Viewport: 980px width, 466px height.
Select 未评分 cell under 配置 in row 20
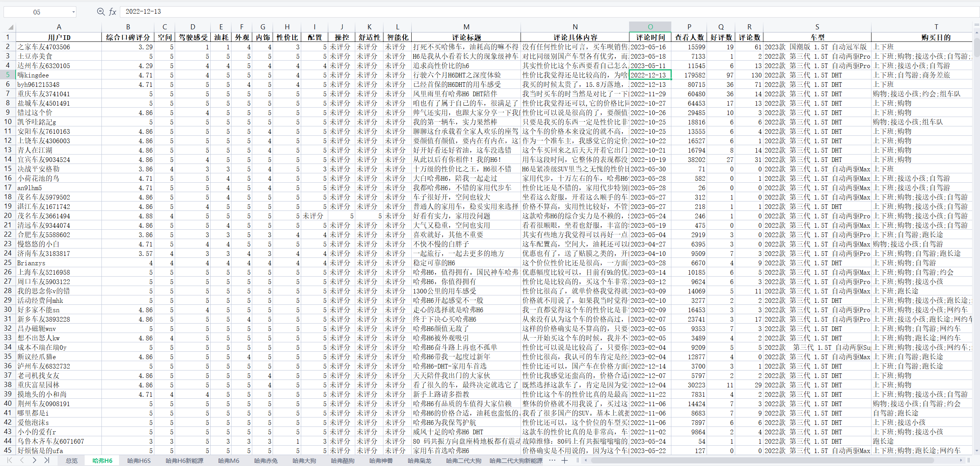[x=314, y=216]
